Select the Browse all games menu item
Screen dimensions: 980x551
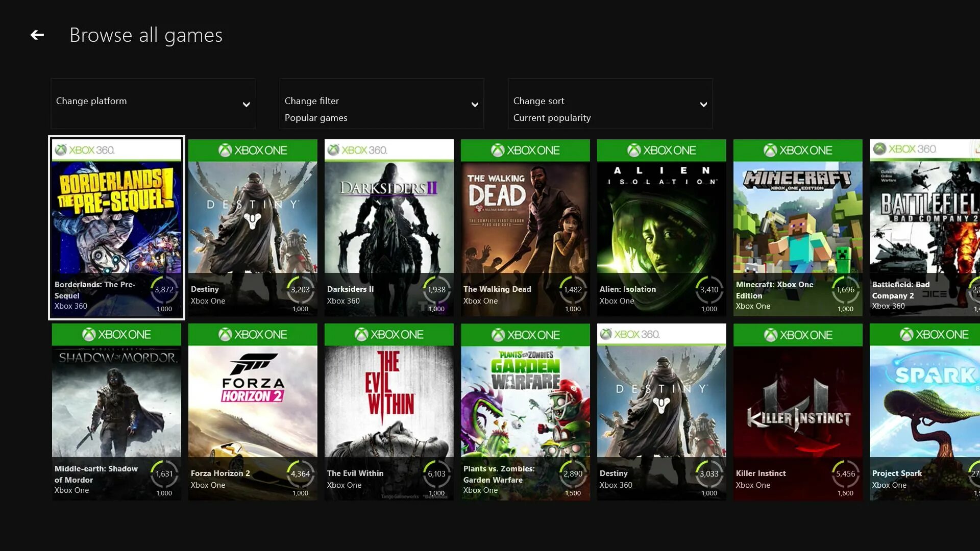[146, 34]
